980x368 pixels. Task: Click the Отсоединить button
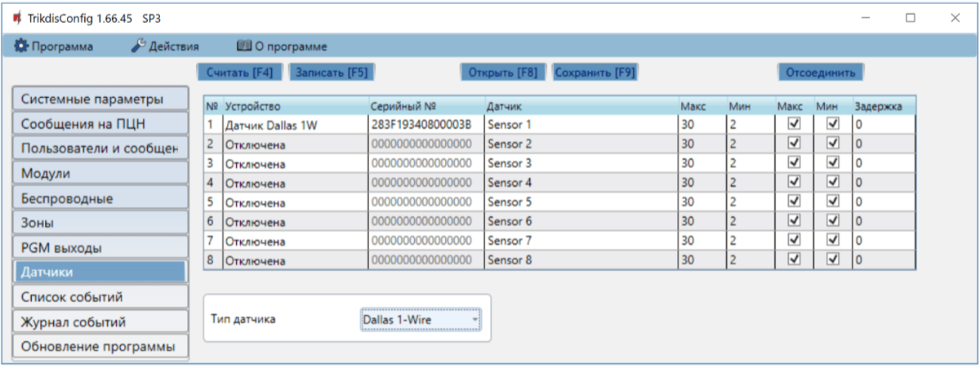820,72
